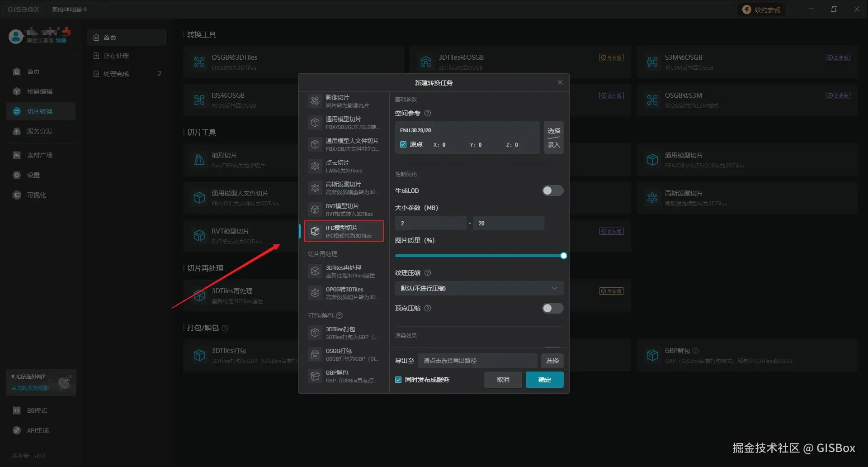Screen dimensions: 868x467
Task: Enable the 生成LOD switch
Action: click(552, 191)
